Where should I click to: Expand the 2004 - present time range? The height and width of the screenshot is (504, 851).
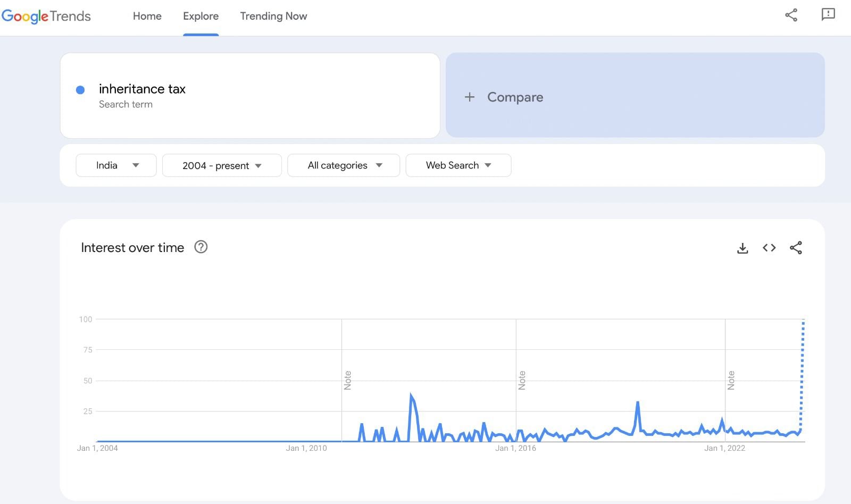tap(222, 165)
